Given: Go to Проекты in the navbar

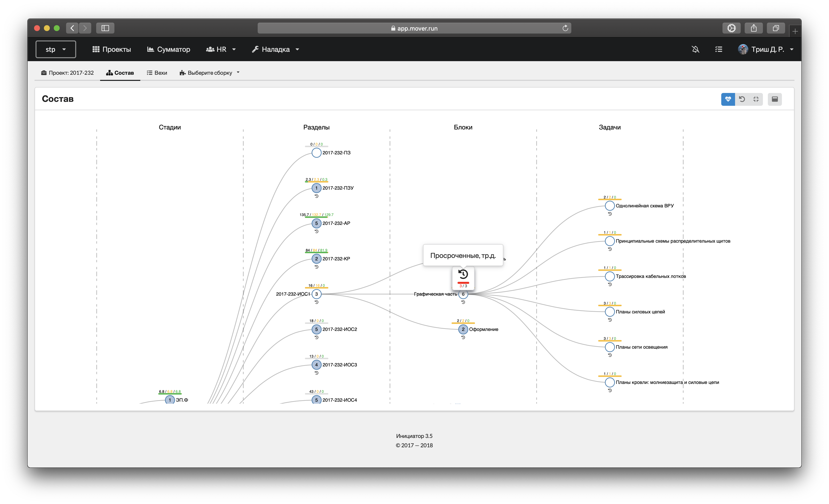Looking at the screenshot, I should click(112, 50).
